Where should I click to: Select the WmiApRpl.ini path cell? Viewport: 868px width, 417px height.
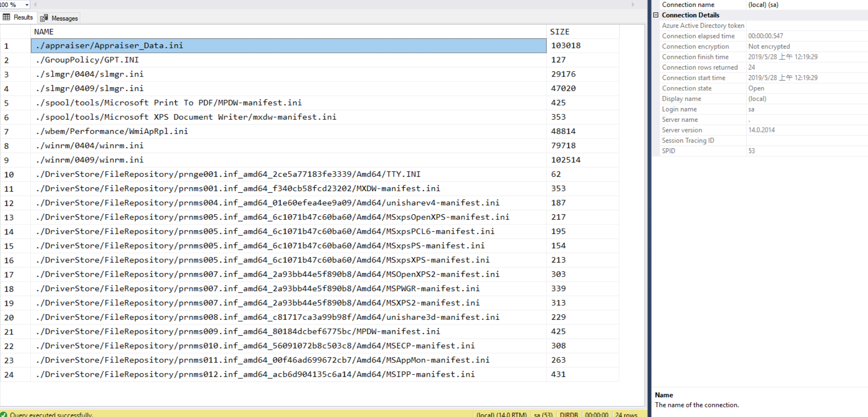coord(112,132)
